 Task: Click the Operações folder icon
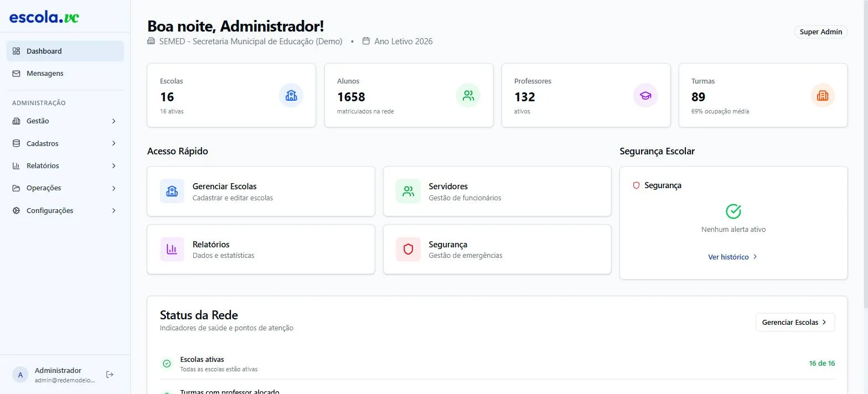(x=16, y=188)
